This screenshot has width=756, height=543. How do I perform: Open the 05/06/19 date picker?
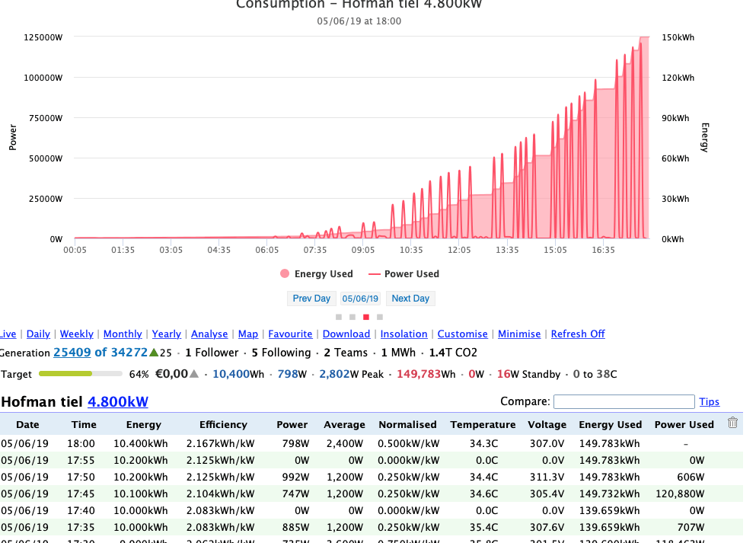(x=360, y=299)
